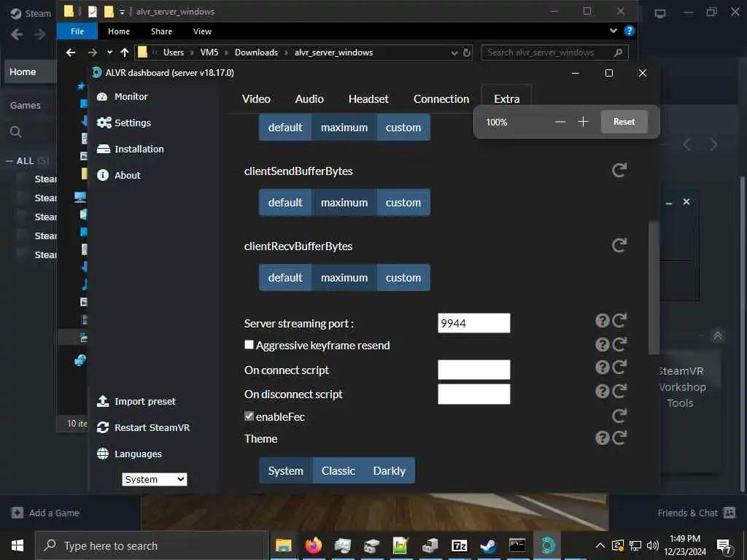Show help for Theme setting

[602, 437]
